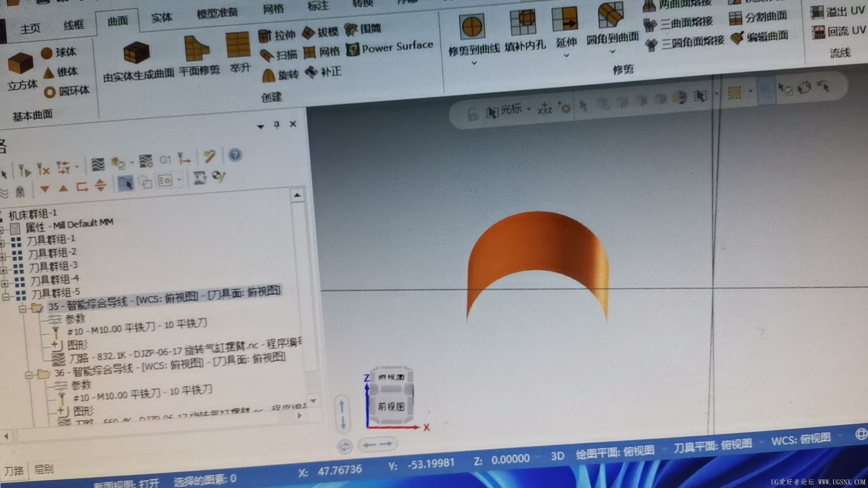Image resolution: width=868 pixels, height=488 pixels.
Task: Click the 溢出 UV button
Action: pyautogui.click(x=837, y=11)
